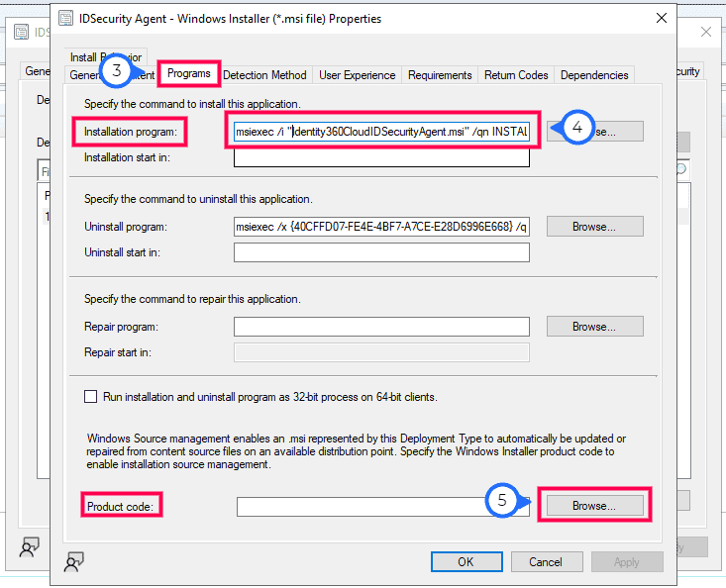Click the numbered callout 5 marker

tap(502, 501)
